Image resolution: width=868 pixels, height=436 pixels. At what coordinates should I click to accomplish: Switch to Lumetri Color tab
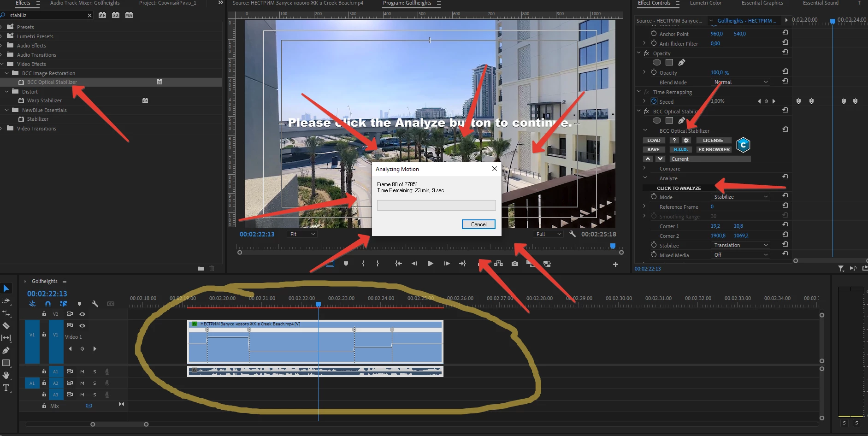705,3
